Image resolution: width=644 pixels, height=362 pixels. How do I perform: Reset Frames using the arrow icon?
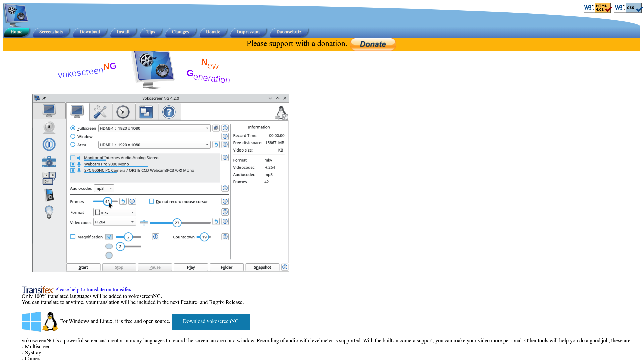pyautogui.click(x=123, y=201)
